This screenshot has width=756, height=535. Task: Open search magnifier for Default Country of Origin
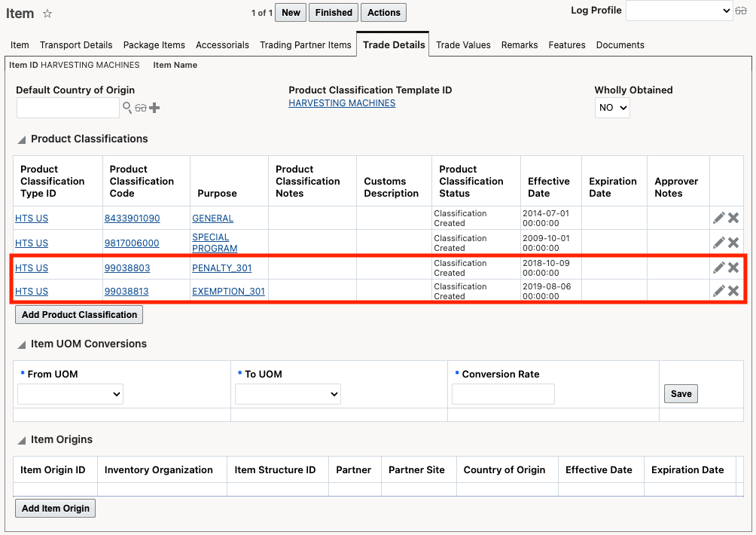point(127,108)
